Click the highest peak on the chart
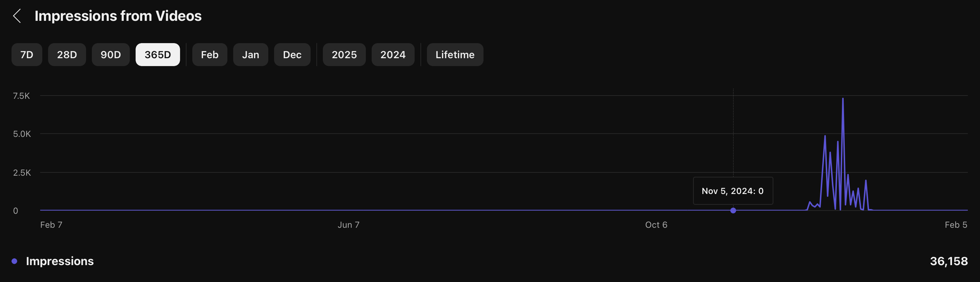The image size is (980, 282). (x=843, y=99)
